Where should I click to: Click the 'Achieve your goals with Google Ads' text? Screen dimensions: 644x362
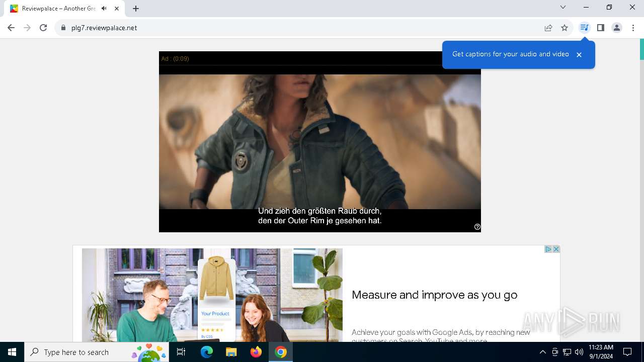(441, 336)
